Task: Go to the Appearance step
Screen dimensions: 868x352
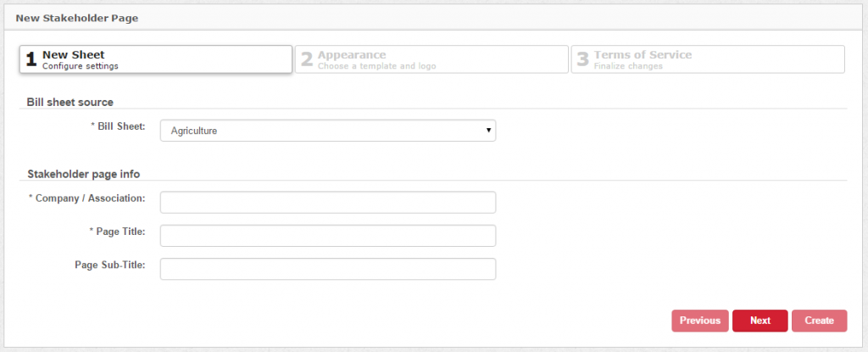Action: tap(431, 59)
